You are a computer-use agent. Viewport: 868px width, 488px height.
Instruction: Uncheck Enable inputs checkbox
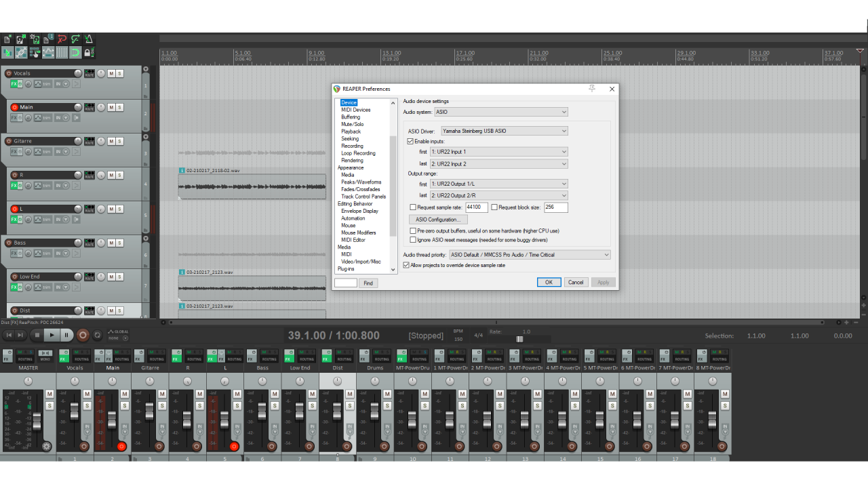[410, 141]
